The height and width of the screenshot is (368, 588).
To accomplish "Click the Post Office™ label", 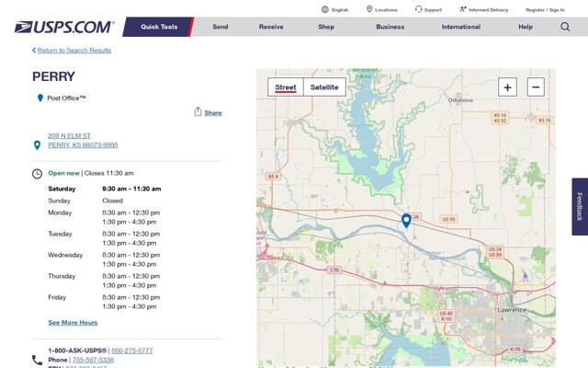I will pyautogui.click(x=66, y=98).
